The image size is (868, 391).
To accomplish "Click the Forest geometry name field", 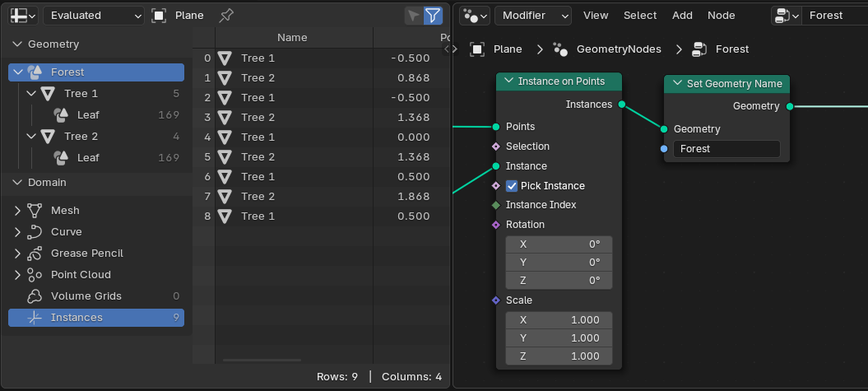I will coord(726,149).
